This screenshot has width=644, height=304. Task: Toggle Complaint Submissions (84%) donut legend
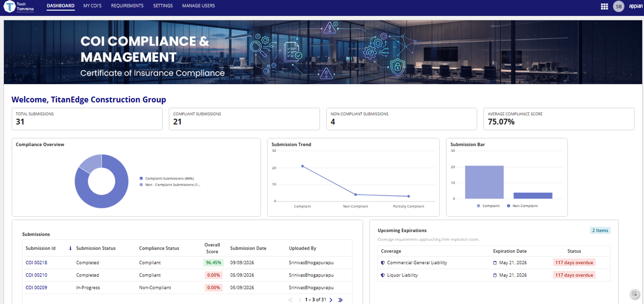click(x=167, y=178)
